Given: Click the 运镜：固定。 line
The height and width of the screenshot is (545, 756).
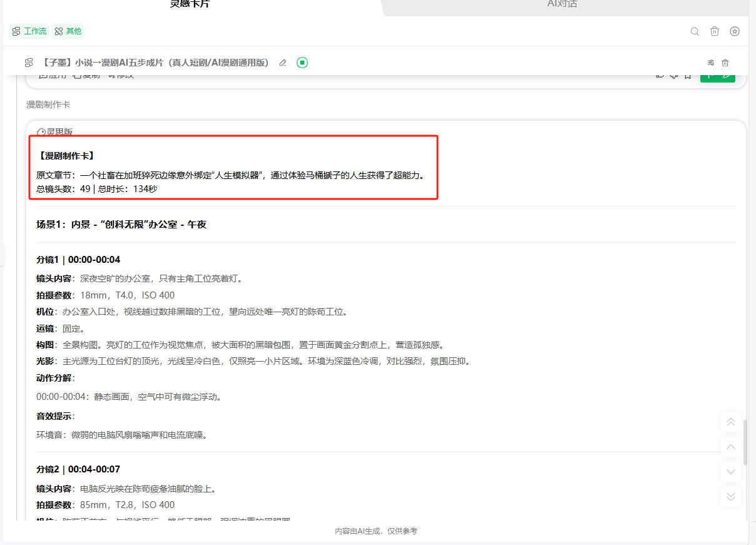Looking at the screenshot, I should pos(61,328).
